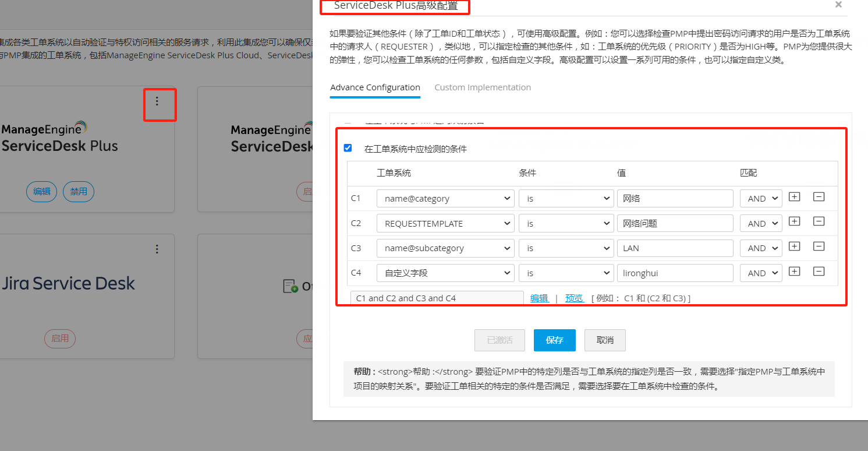Close the ServiceDesk Plus advanced configuration dialog
The image size is (868, 451).
[838, 5]
